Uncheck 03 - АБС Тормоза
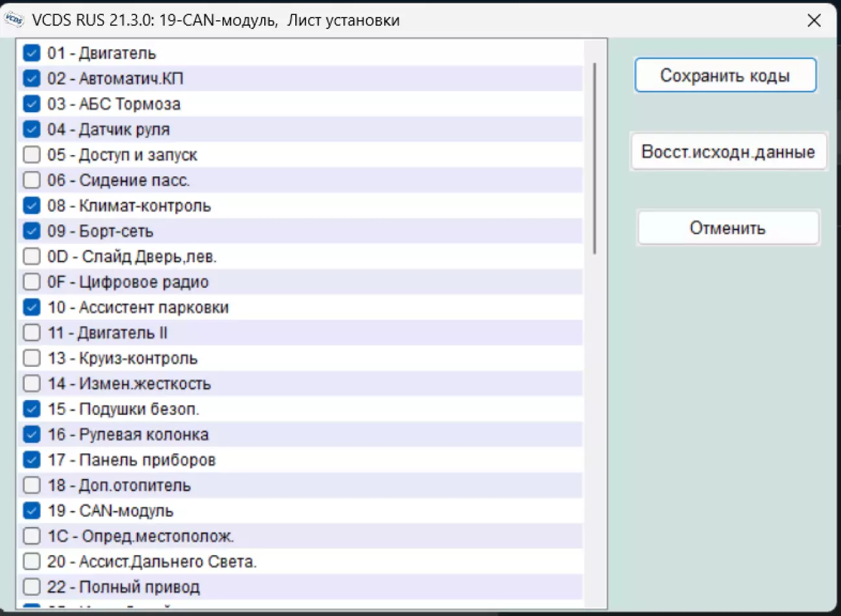Image resolution: width=841 pixels, height=616 pixels. coord(32,104)
